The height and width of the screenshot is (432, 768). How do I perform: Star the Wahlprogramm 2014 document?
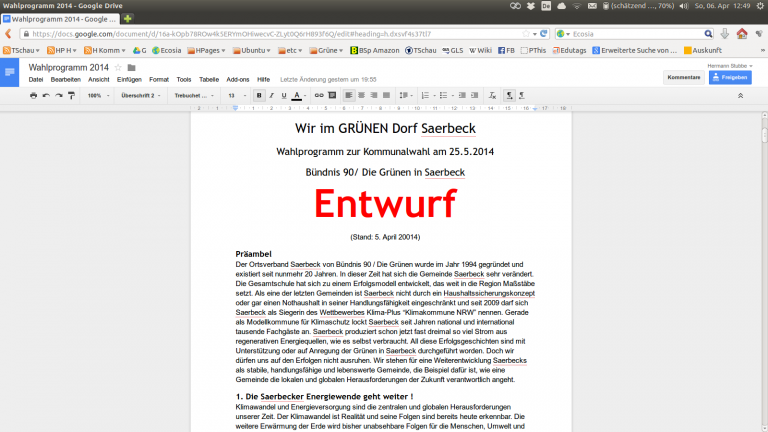pos(118,68)
